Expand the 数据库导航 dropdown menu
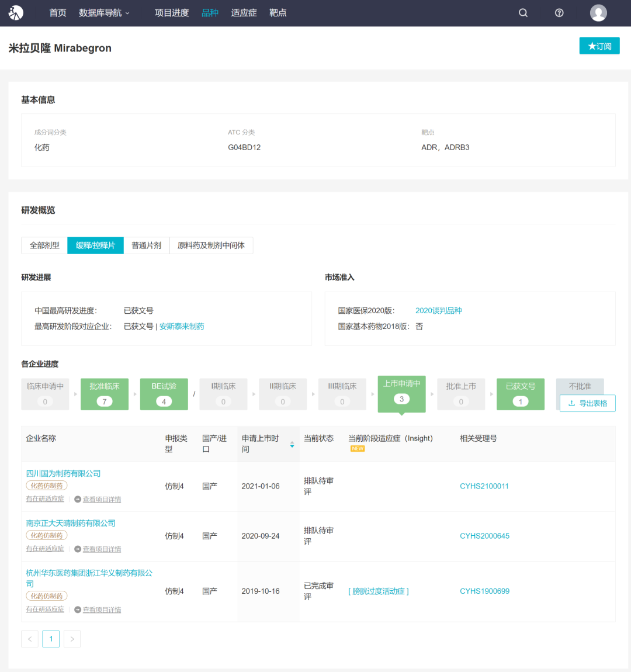This screenshot has width=631, height=672. pos(103,13)
